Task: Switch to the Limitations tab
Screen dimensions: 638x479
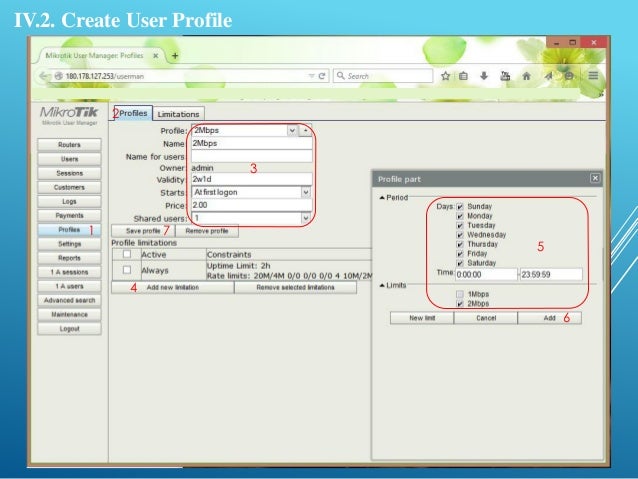Action: (x=178, y=114)
